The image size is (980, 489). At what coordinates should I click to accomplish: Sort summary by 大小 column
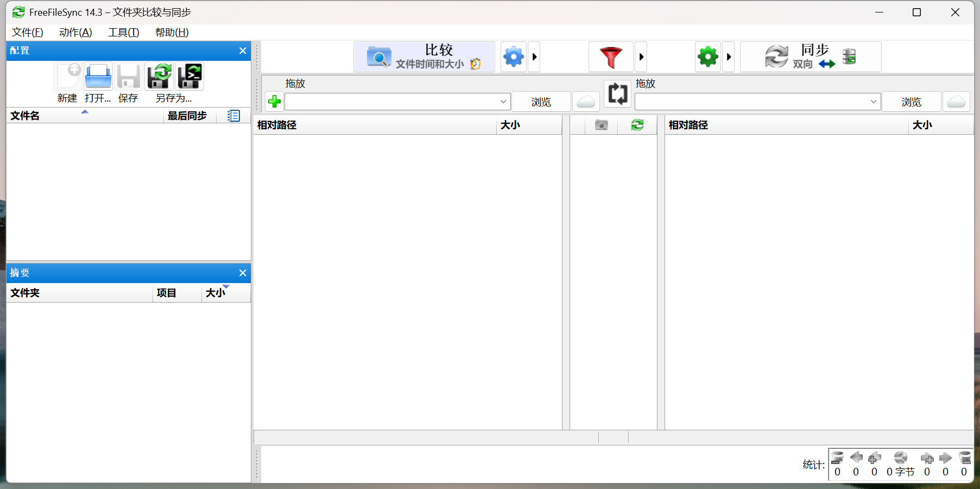coord(226,293)
